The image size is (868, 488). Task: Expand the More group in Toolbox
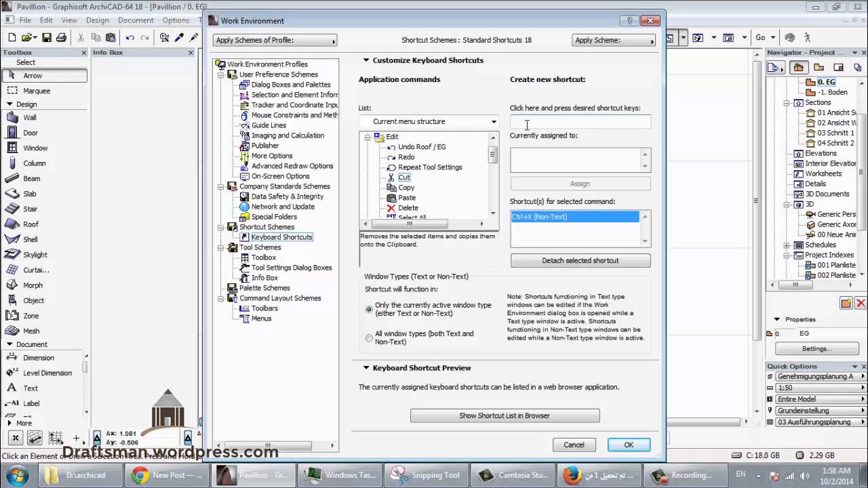9,423
